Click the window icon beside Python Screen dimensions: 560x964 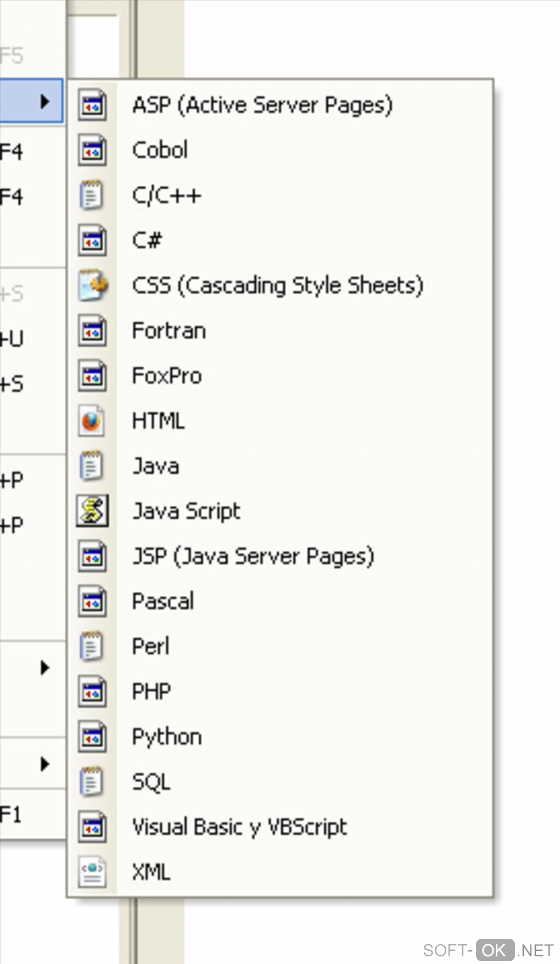click(x=92, y=737)
